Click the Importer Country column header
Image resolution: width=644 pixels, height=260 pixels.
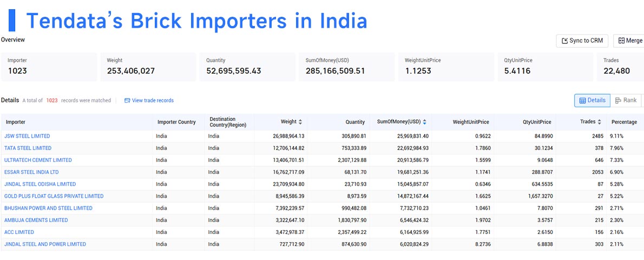(x=176, y=122)
